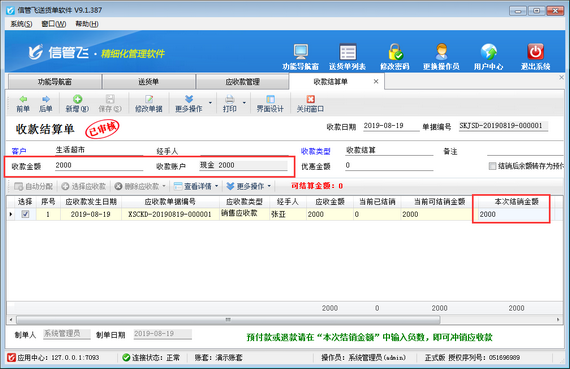Image resolution: width=570 pixels, height=369 pixels.
Task: Open 界面设计 layout tool
Action: click(x=270, y=104)
